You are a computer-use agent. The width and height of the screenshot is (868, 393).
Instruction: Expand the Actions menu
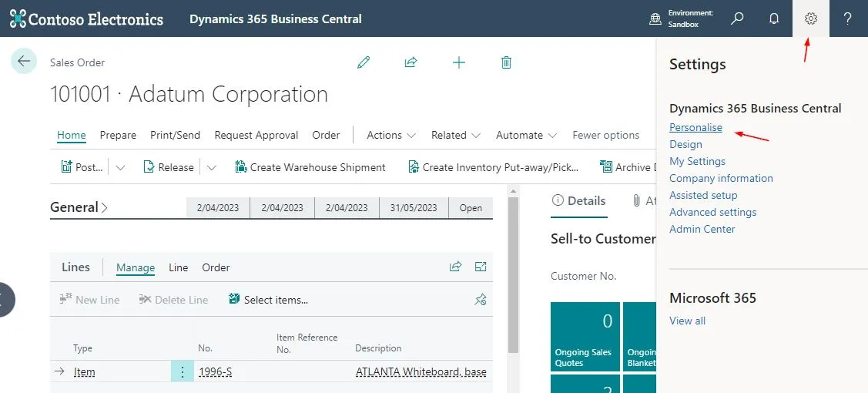tap(391, 135)
